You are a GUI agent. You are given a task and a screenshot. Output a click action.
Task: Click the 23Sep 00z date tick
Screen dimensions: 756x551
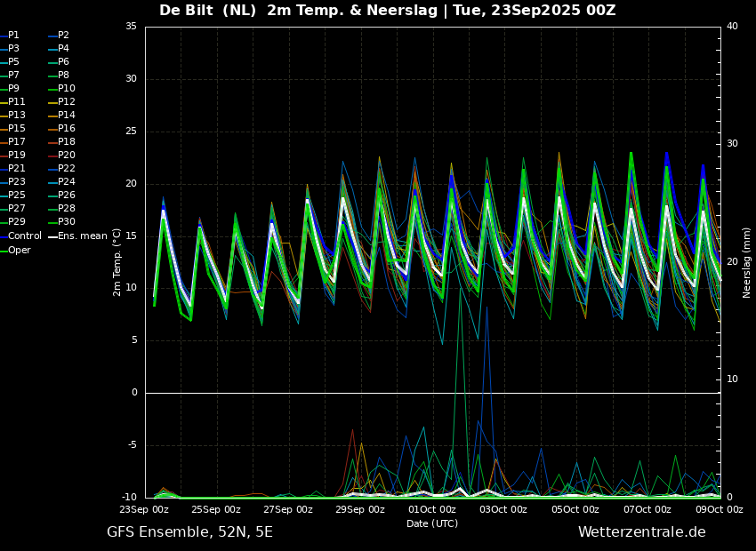pos(144,509)
